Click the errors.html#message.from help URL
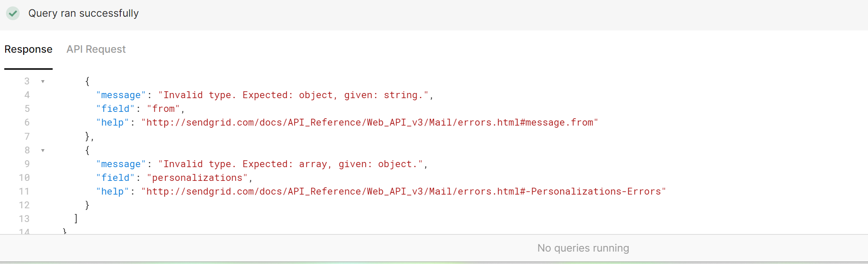The image size is (868, 264). pos(369,123)
